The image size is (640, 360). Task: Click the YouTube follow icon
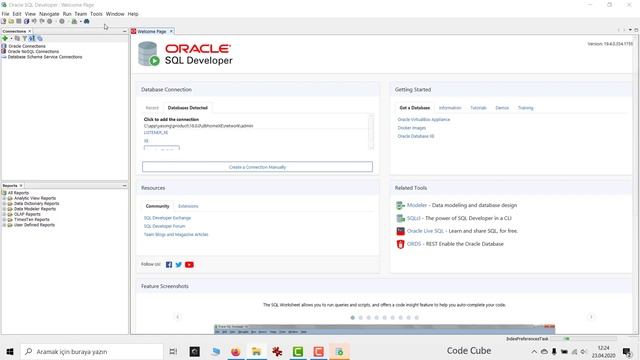click(189, 264)
